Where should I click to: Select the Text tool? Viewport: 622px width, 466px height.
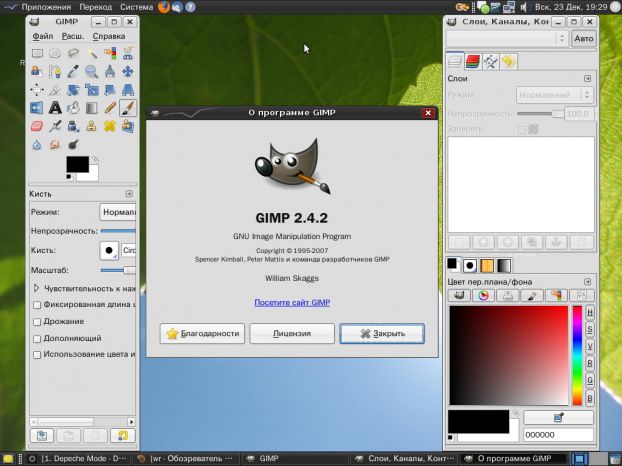55,108
